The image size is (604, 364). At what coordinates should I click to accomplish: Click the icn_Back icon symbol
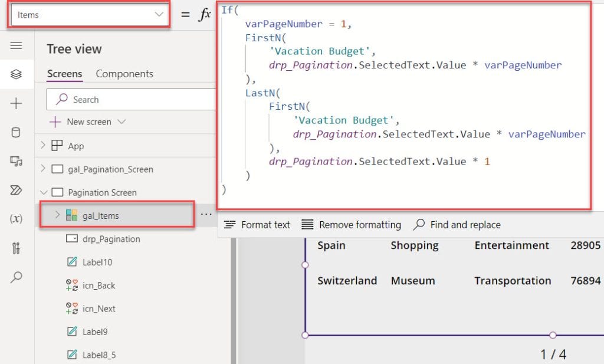coord(71,285)
